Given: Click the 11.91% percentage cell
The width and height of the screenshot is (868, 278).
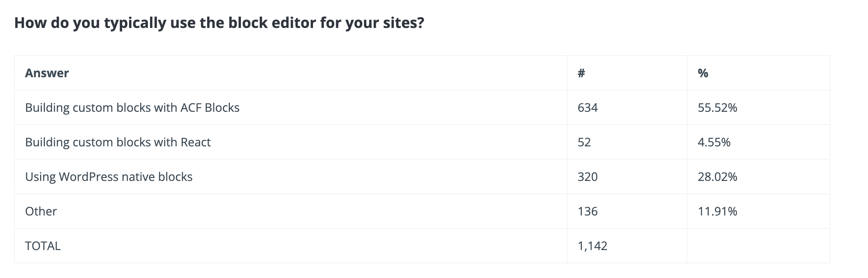Looking at the screenshot, I should pyautogui.click(x=717, y=211).
